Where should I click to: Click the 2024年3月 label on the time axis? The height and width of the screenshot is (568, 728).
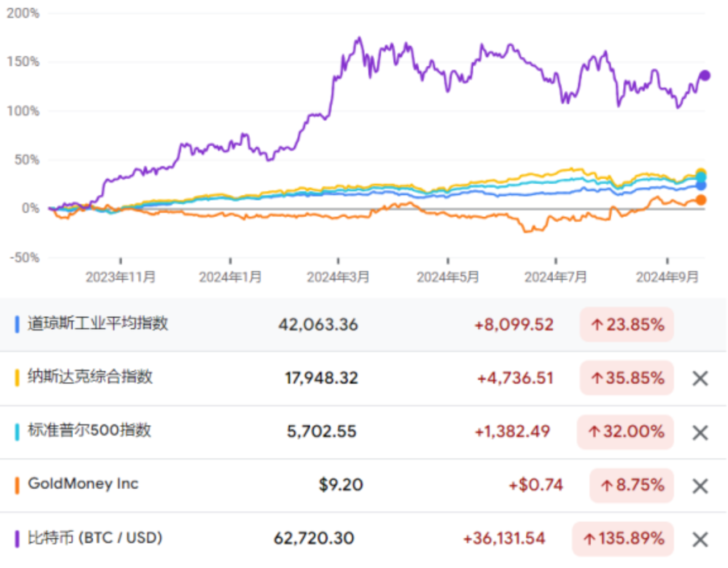pyautogui.click(x=338, y=277)
